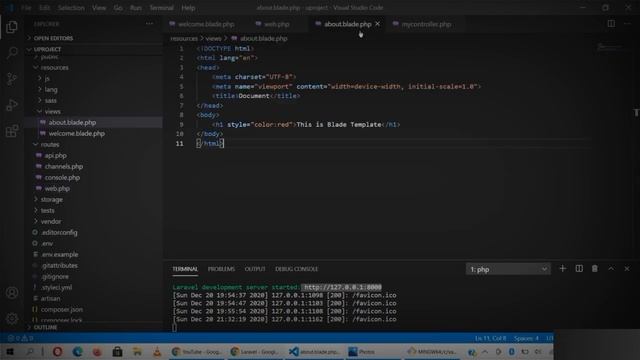The height and width of the screenshot is (360, 640).
Task: Split the editor to the right
Action: click(x=611, y=24)
